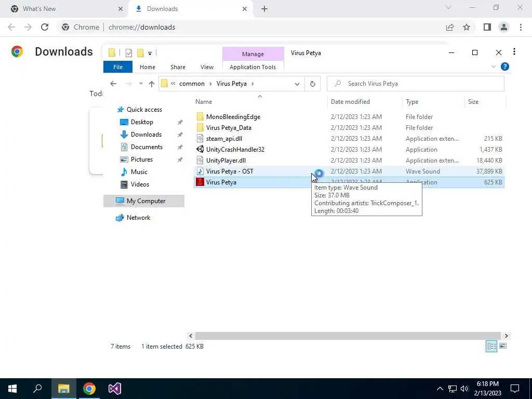This screenshot has width=532, height=399.
Task: Expand the chevron after Virus Petya breadcrumb
Action: 252,84
